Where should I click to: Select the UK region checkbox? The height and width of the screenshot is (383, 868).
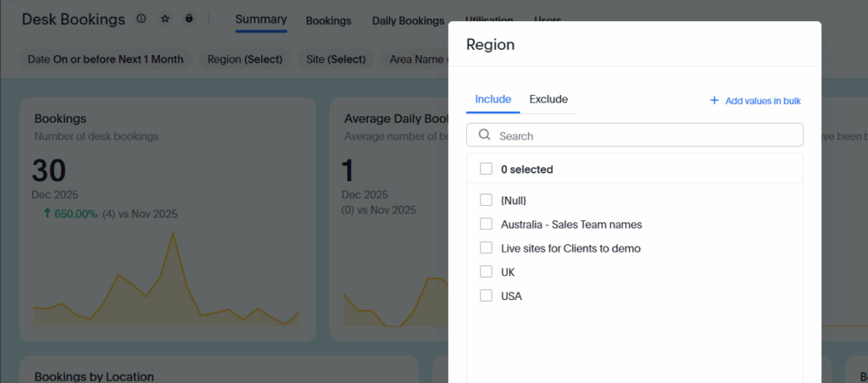(486, 272)
